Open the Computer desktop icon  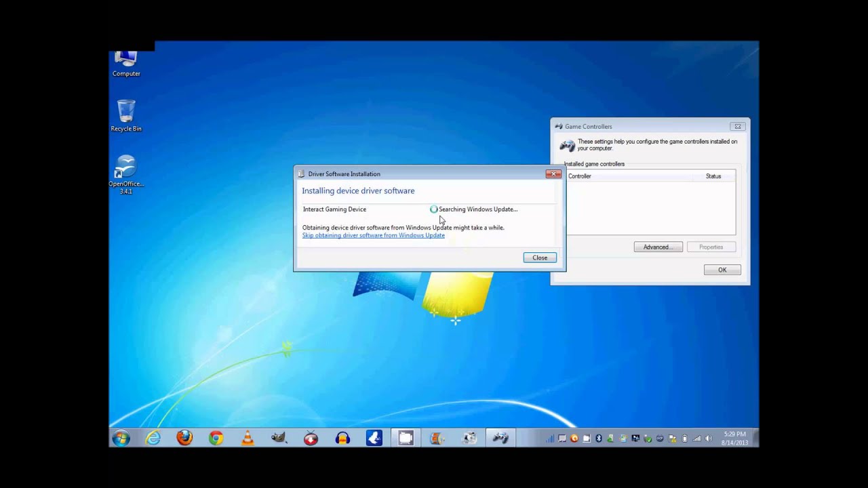point(126,64)
